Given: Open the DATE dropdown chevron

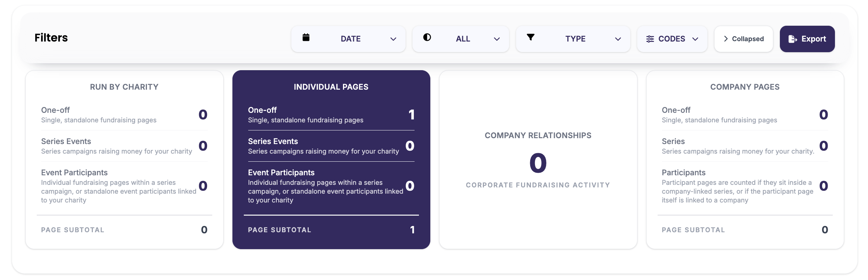Looking at the screenshot, I should point(393,39).
